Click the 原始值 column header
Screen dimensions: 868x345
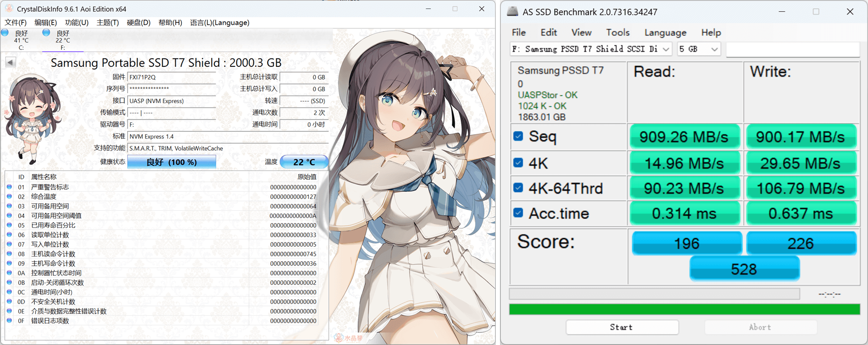coord(307,177)
